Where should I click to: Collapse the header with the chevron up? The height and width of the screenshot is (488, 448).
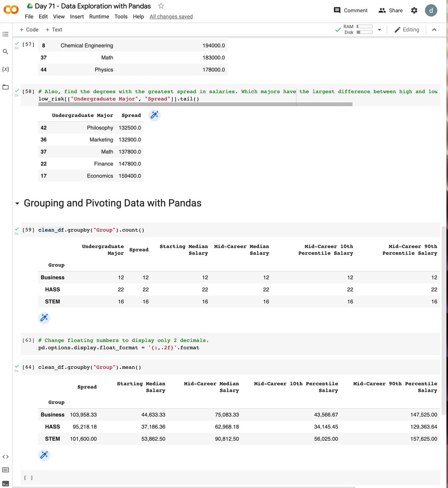434,30
